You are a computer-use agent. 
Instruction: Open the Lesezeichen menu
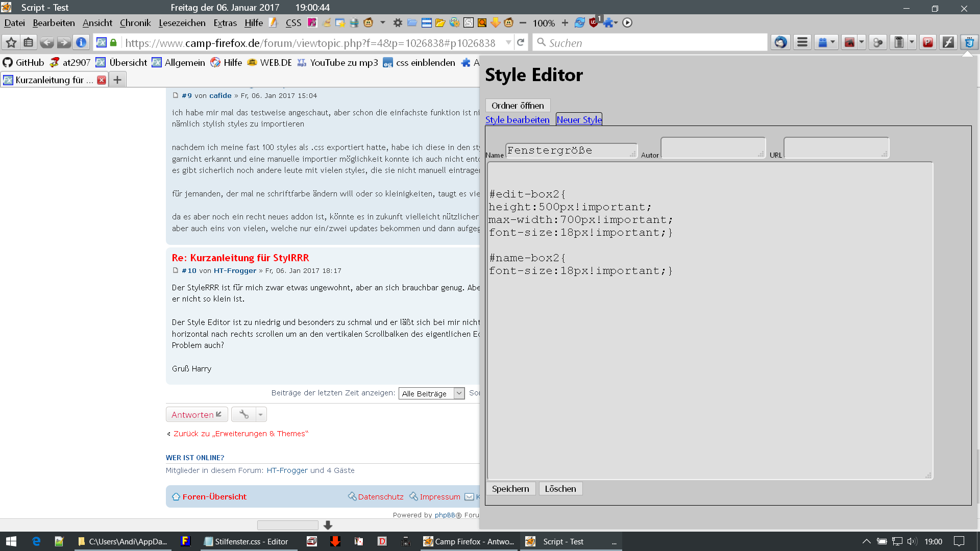182,23
